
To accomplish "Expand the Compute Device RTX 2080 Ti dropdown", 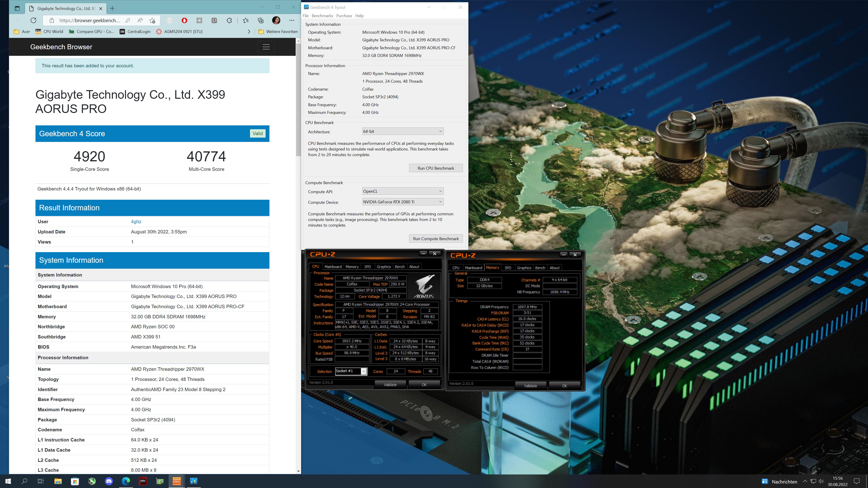I will 403,202.
